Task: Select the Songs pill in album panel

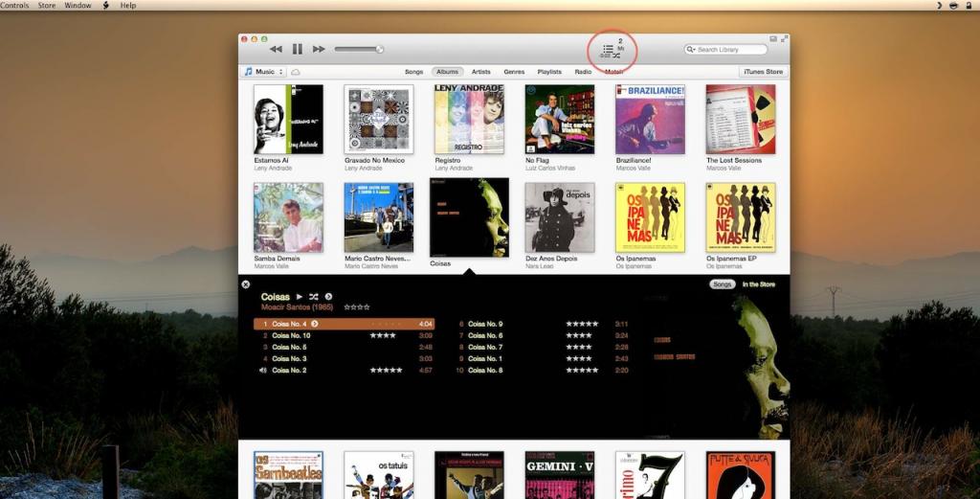Action: pos(722,284)
